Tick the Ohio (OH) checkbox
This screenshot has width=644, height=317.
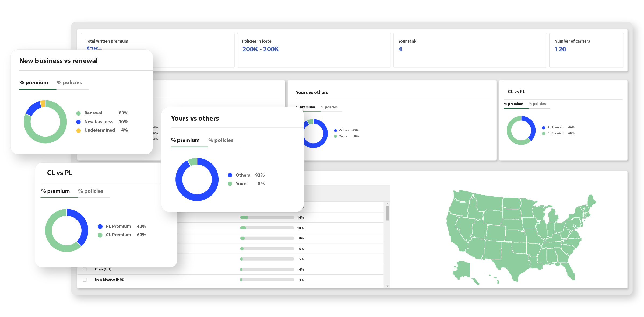tap(85, 269)
